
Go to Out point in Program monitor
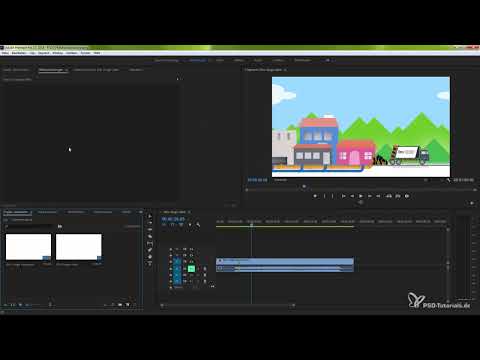[x=378, y=196]
